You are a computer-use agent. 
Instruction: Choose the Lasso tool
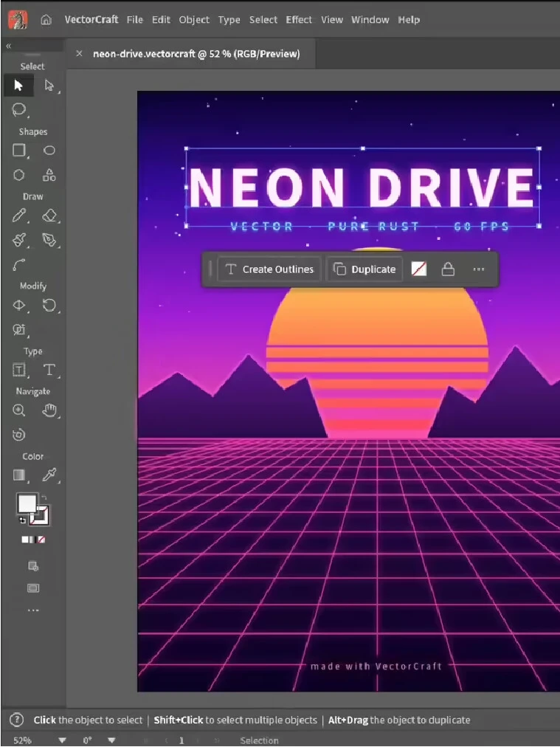pyautogui.click(x=18, y=109)
